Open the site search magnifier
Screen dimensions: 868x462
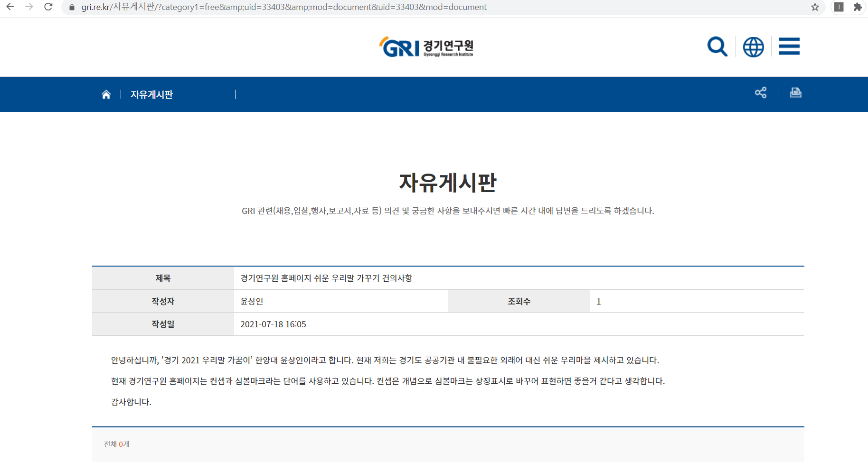[x=717, y=46]
